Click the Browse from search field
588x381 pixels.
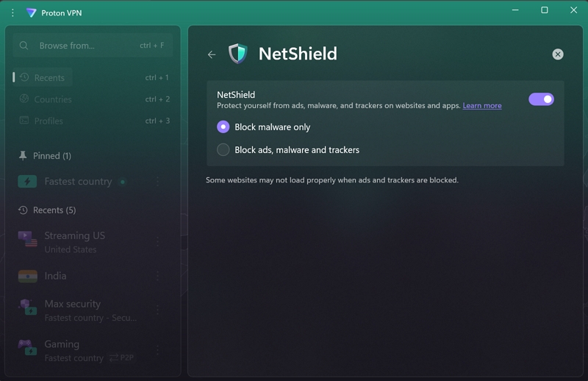[x=81, y=46]
